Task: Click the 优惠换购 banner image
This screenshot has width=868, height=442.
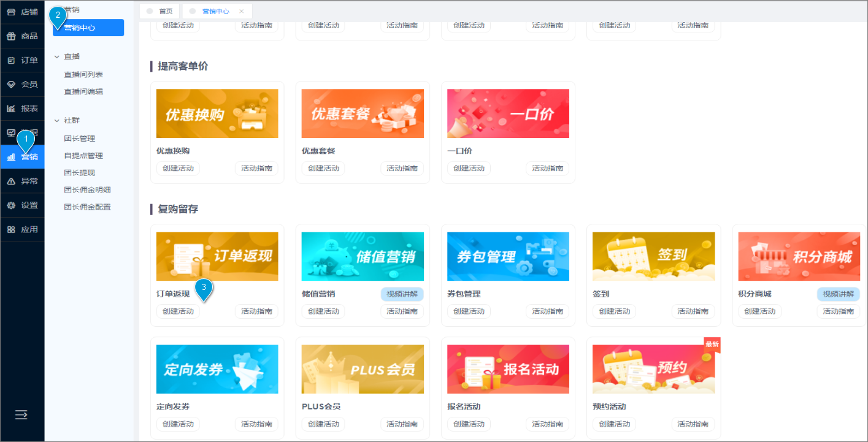Action: coord(217,113)
